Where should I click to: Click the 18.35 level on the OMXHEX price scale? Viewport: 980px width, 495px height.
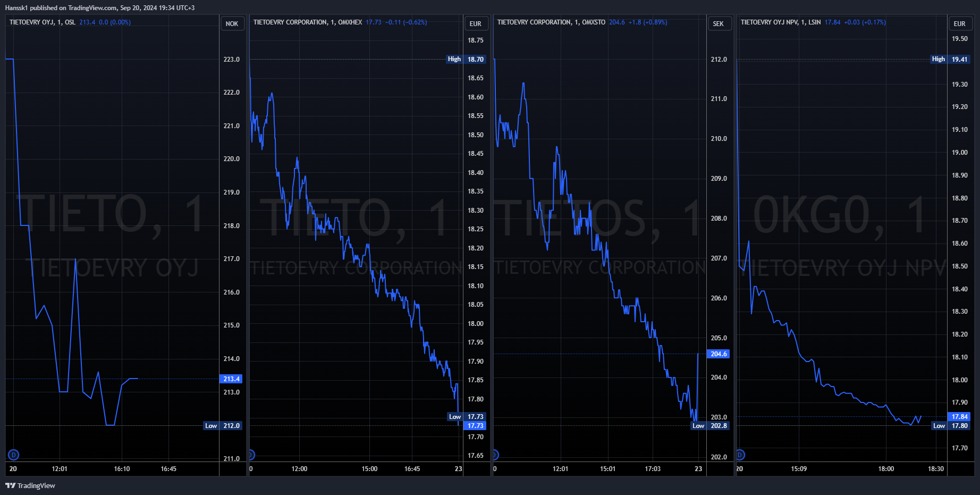coord(476,191)
